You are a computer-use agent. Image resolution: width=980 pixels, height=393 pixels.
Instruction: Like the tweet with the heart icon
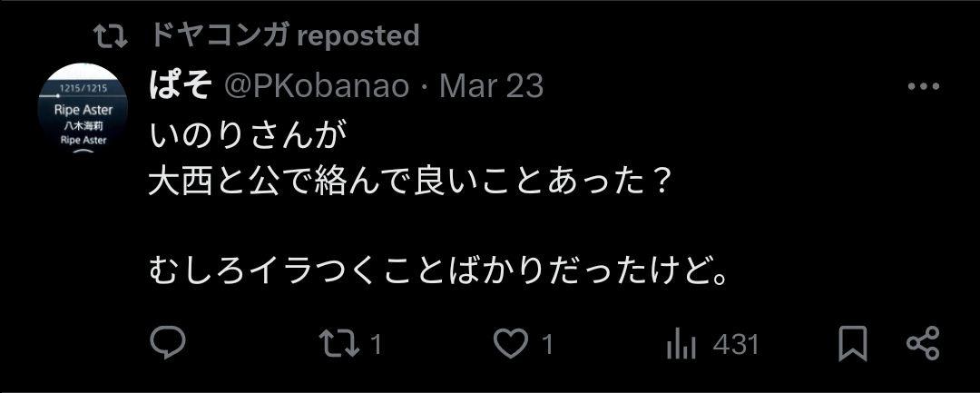pyautogui.click(x=511, y=344)
